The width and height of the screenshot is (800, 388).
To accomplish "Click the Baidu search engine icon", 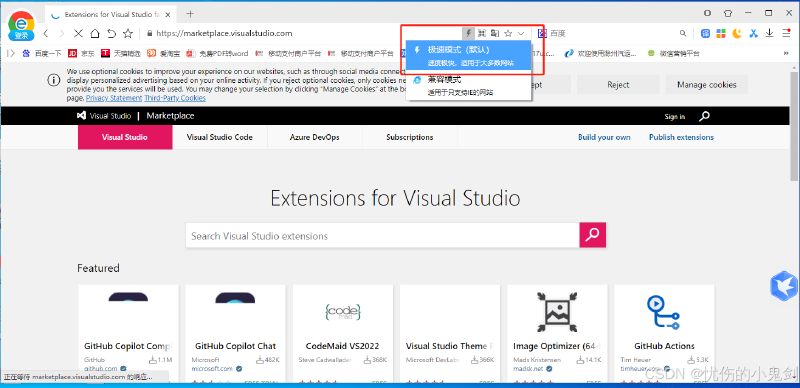I will click(542, 33).
